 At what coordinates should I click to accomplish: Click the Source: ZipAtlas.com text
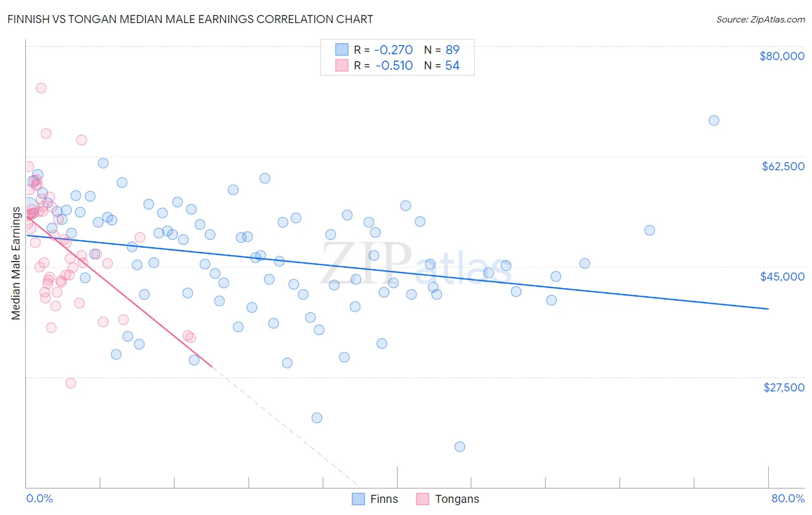[760, 20]
